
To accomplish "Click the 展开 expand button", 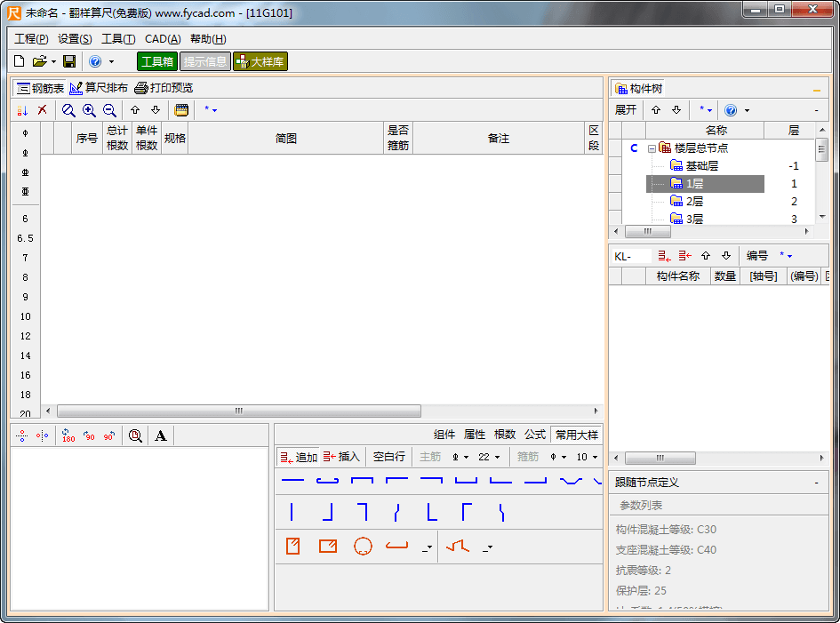I will [x=626, y=110].
